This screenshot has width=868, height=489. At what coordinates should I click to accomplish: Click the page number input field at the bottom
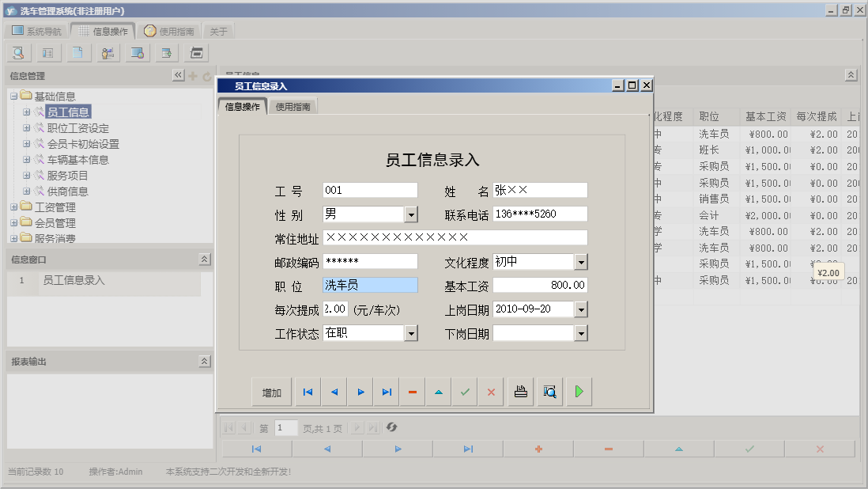pyautogui.click(x=285, y=428)
